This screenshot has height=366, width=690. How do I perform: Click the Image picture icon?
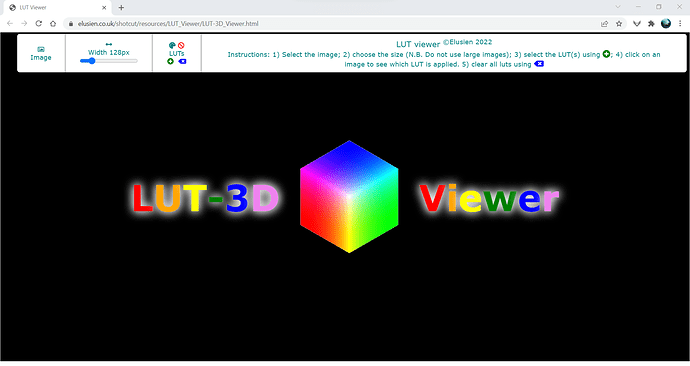pyautogui.click(x=41, y=49)
